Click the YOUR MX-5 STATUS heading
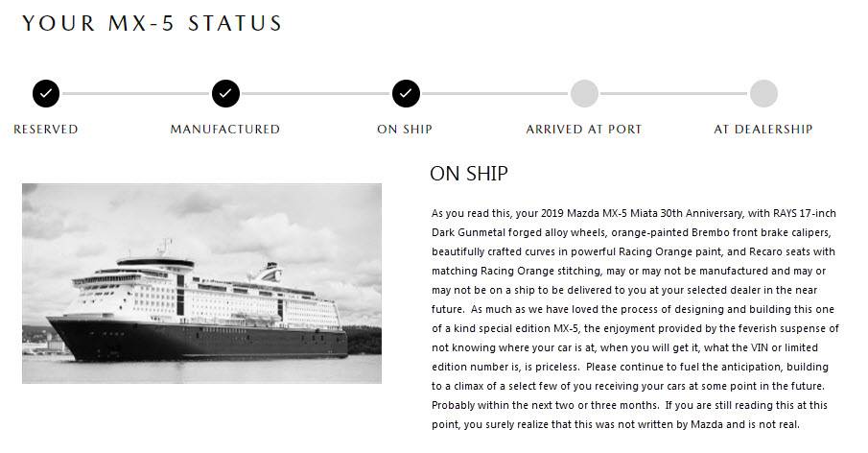Screen dimensions: 868x453 click(152, 23)
